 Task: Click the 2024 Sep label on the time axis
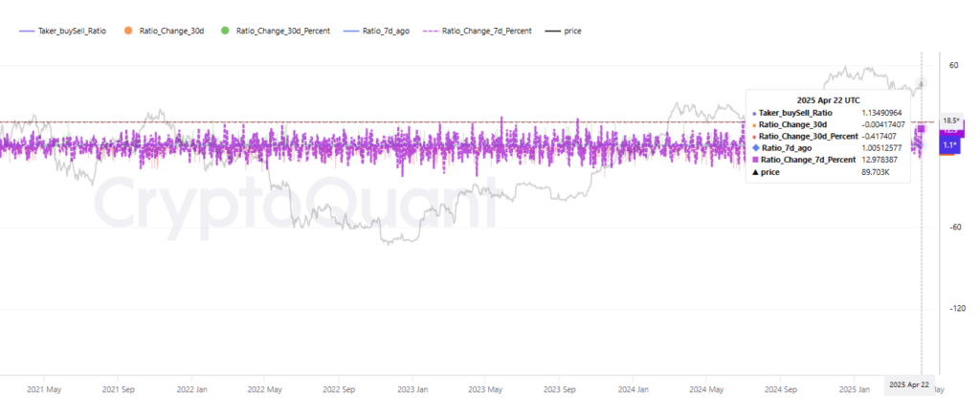(x=781, y=390)
